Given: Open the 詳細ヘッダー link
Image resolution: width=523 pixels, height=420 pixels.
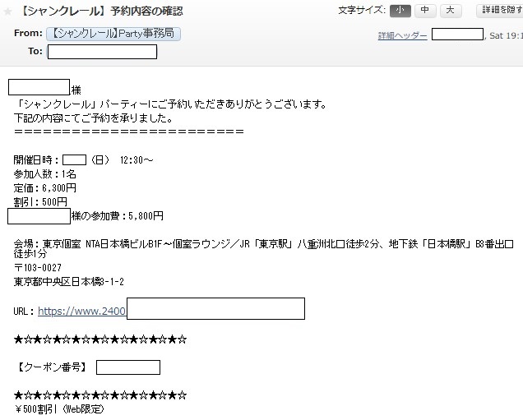Looking at the screenshot, I should (x=402, y=36).
